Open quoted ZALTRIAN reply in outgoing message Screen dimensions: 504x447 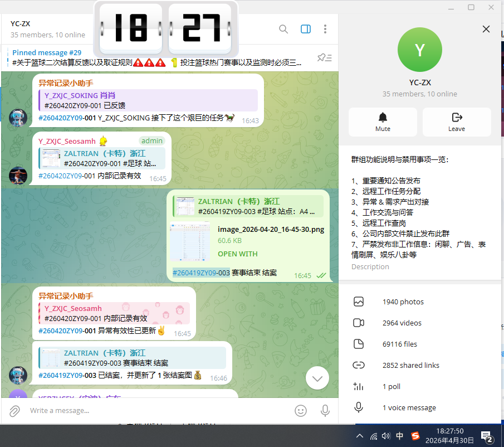[x=248, y=206]
